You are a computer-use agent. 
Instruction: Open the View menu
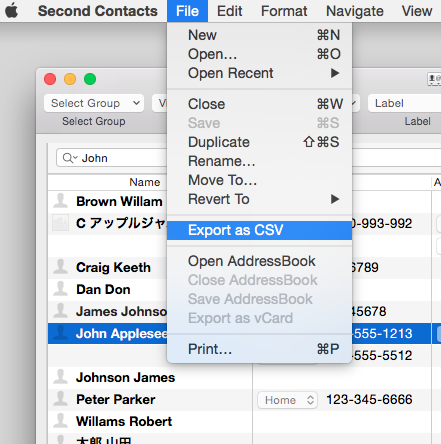(417, 11)
